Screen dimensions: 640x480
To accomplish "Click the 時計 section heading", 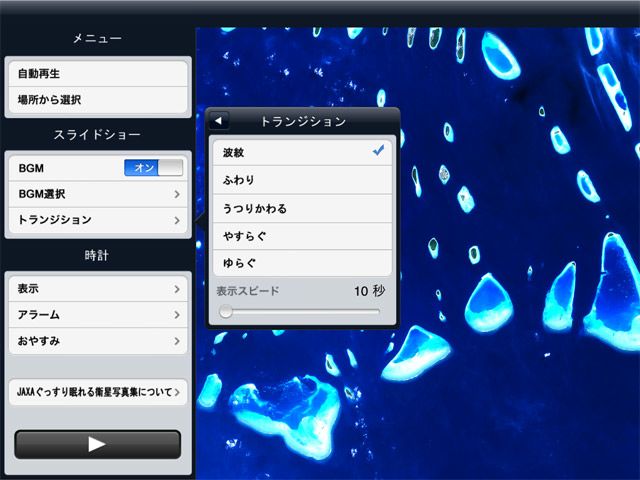I will tap(97, 256).
